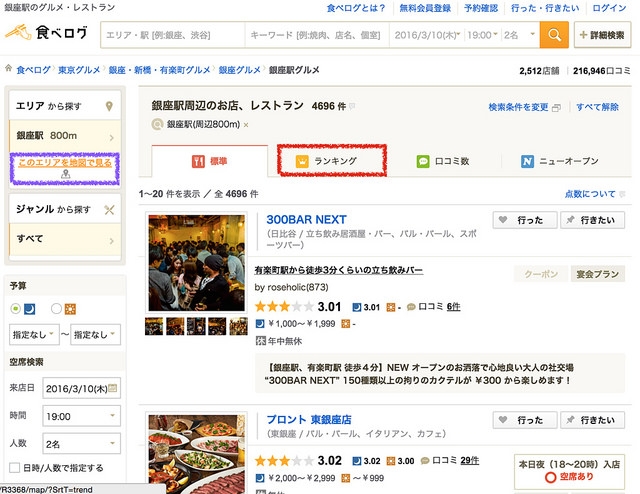Click the calendar icon in 来店日 field
The width and height of the screenshot is (640, 494).
pos(112,388)
